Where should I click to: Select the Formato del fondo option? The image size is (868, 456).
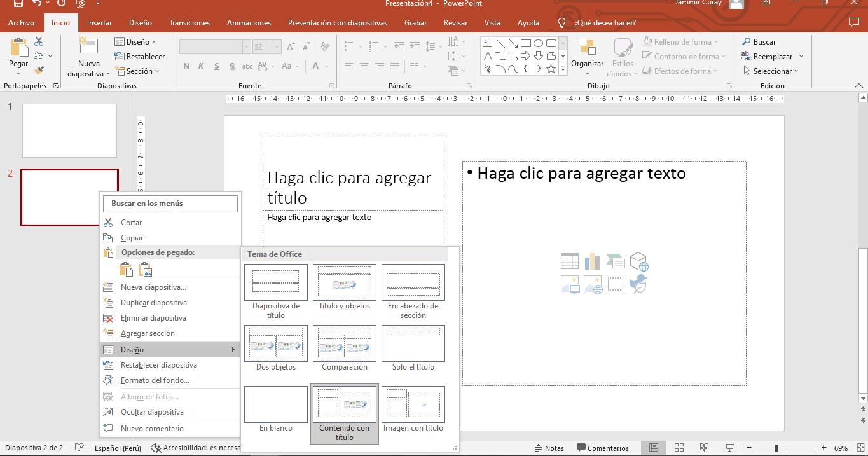[x=155, y=380]
